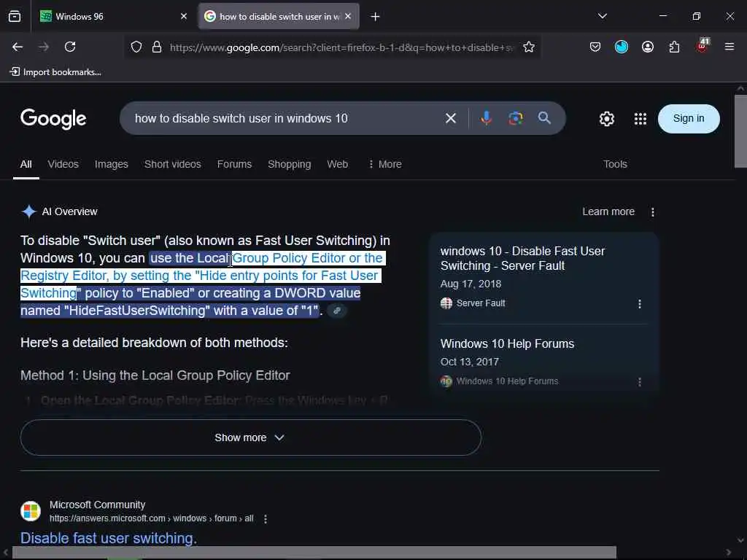
Task: Open AI Overview three-dot options
Action: (x=653, y=212)
